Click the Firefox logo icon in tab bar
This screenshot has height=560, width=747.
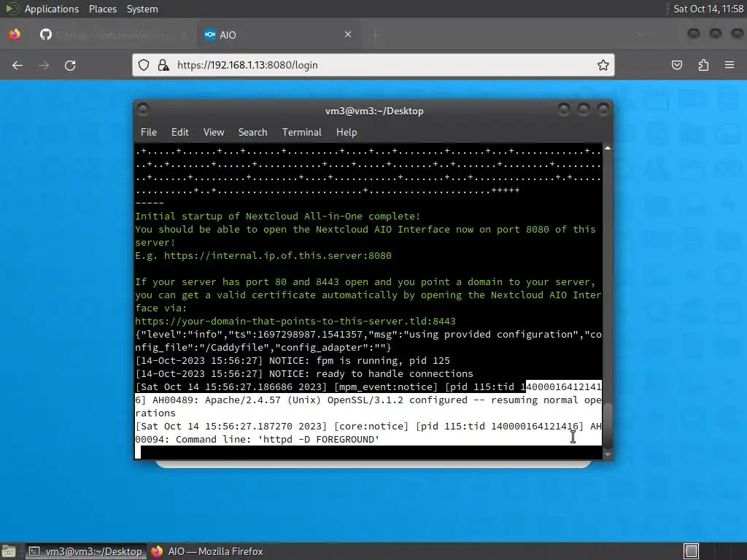15,34
